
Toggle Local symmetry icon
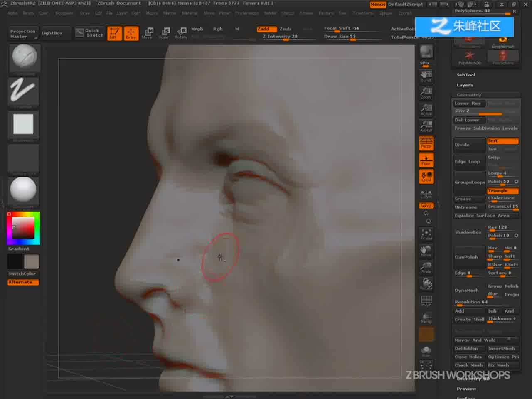[x=426, y=177]
